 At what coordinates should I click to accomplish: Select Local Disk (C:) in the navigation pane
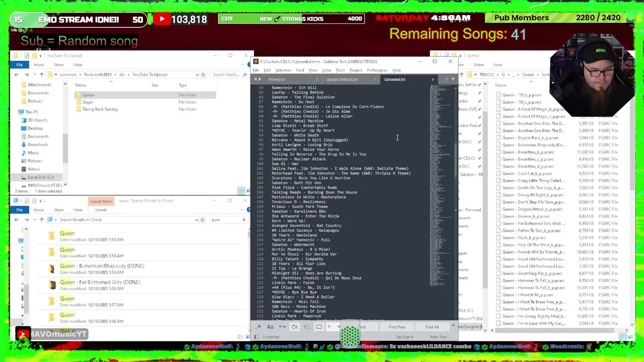coord(40,177)
